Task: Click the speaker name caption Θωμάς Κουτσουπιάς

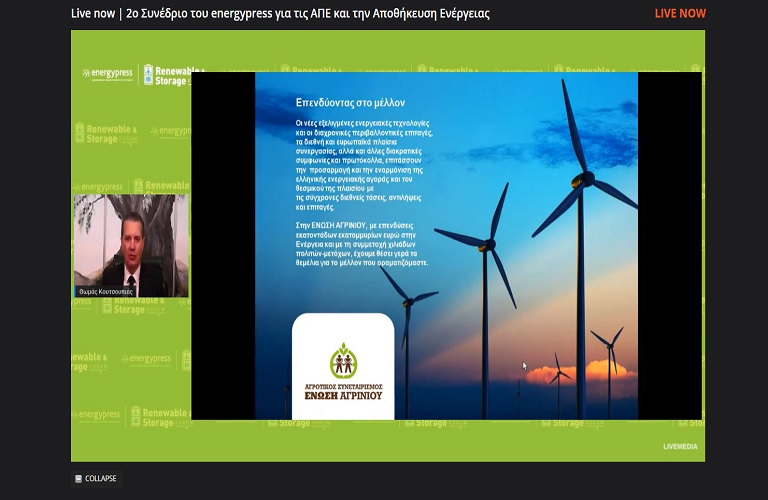Action: click(x=106, y=291)
